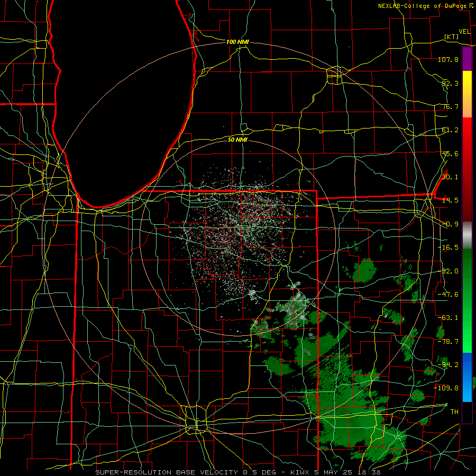Select the 76.7 scale value
The image size is (476, 476).
pos(450,106)
